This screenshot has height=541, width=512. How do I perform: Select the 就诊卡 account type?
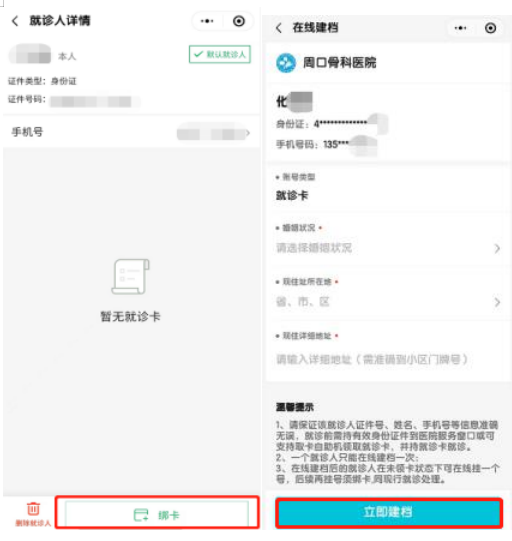tap(292, 196)
